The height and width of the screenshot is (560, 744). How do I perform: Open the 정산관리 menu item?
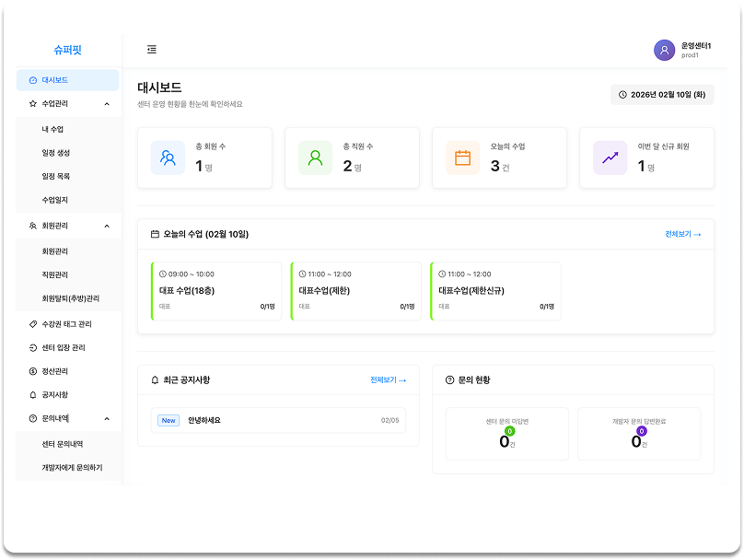click(54, 371)
